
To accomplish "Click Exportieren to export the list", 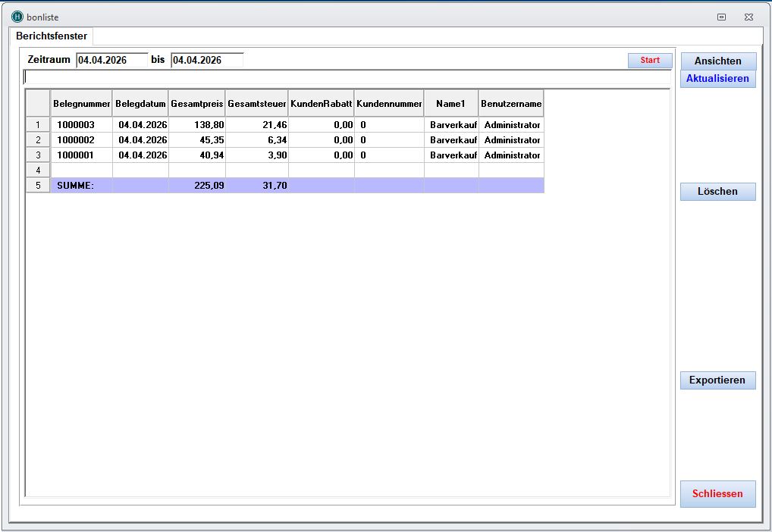I will click(x=717, y=380).
